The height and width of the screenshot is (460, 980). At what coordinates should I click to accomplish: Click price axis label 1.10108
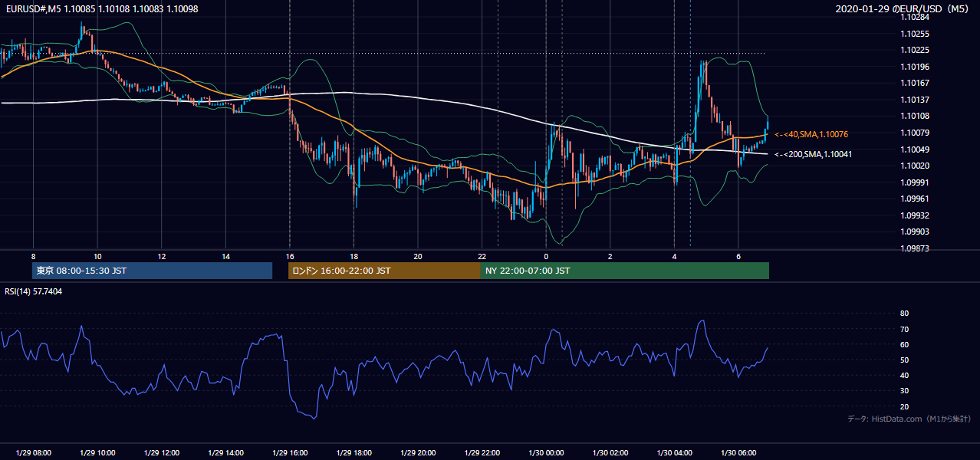pyautogui.click(x=916, y=116)
